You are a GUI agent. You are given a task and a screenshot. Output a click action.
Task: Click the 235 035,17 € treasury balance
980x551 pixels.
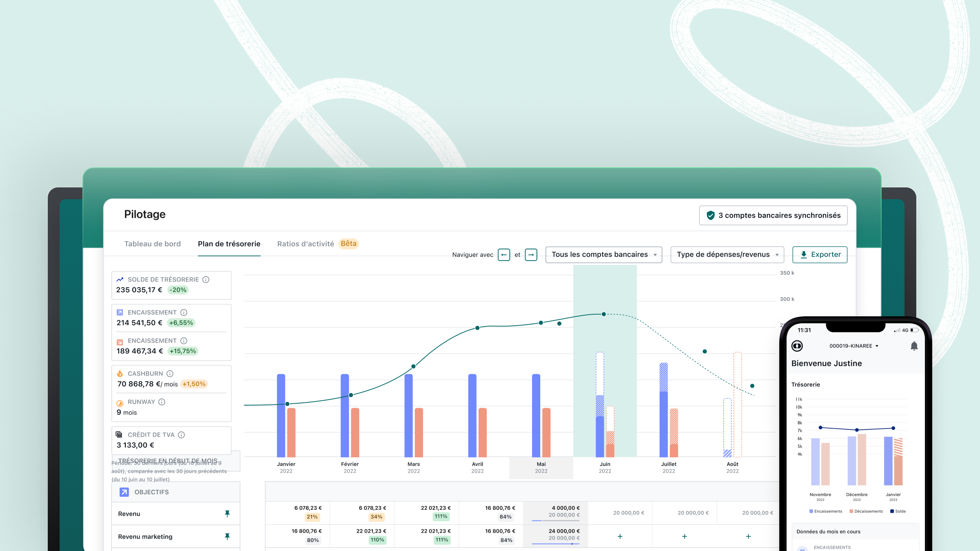tap(139, 290)
